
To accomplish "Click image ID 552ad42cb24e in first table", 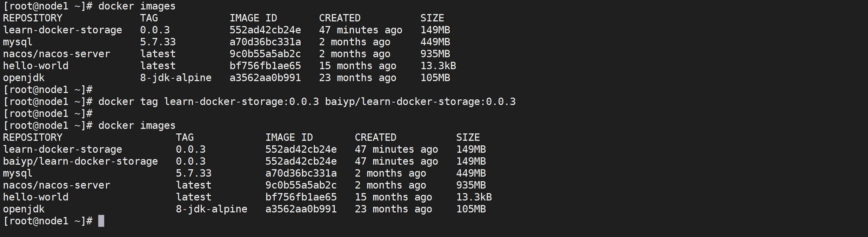I will click(x=265, y=30).
